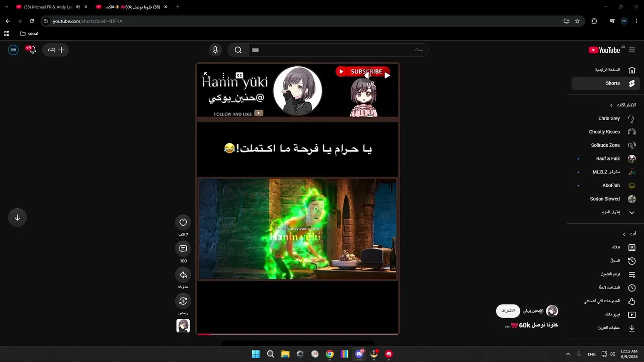Open watch History

coord(606,261)
